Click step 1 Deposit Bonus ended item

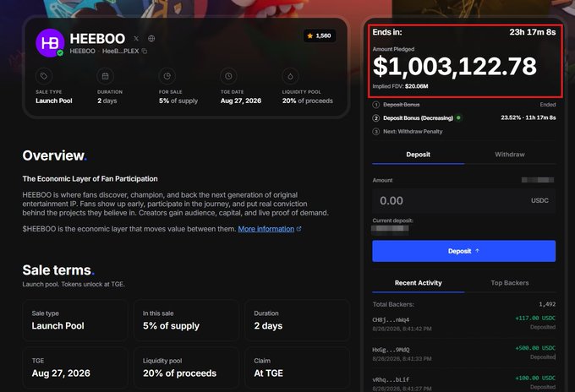coord(464,105)
